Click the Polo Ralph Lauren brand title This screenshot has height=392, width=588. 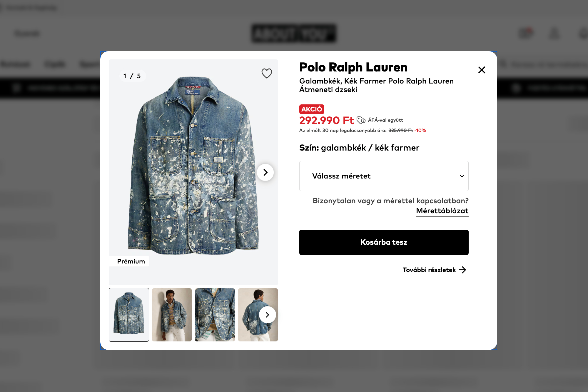(x=353, y=67)
